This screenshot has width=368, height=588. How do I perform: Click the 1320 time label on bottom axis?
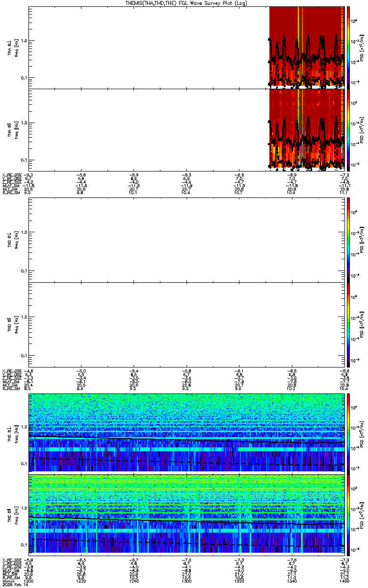coord(239,581)
